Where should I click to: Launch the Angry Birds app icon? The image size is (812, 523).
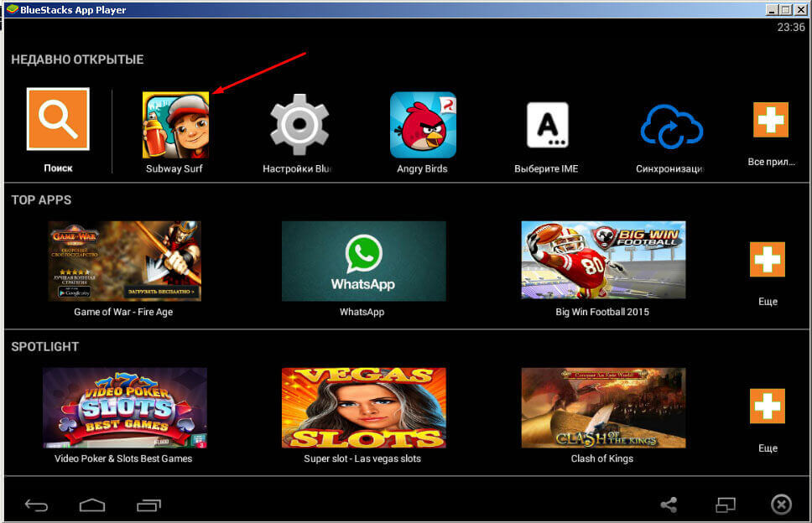(x=423, y=125)
